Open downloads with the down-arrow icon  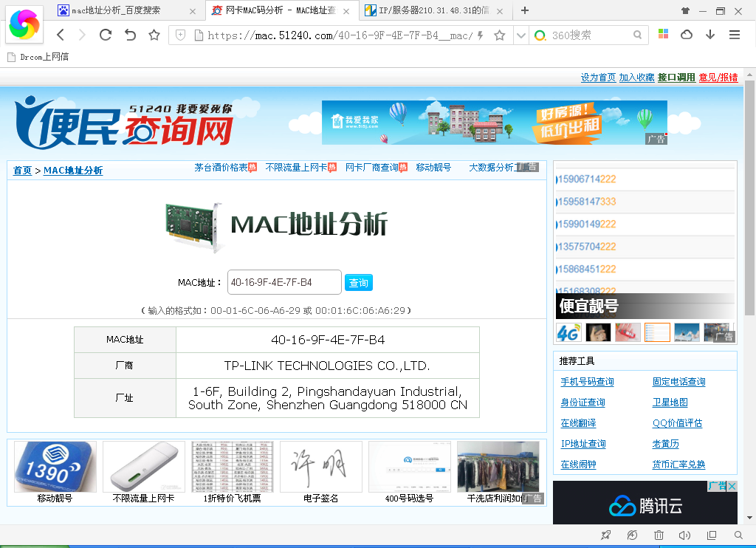[710, 34]
